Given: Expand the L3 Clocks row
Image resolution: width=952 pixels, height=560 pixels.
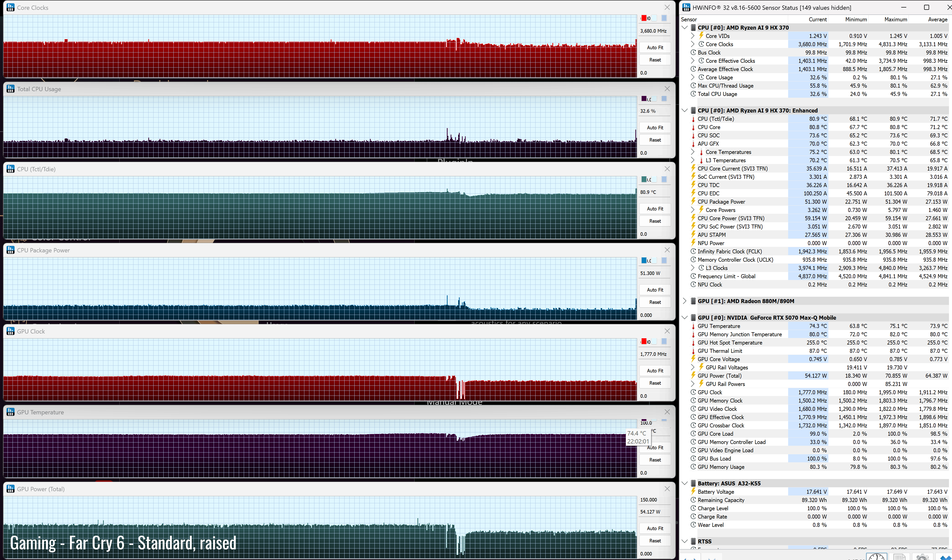Looking at the screenshot, I should (692, 268).
